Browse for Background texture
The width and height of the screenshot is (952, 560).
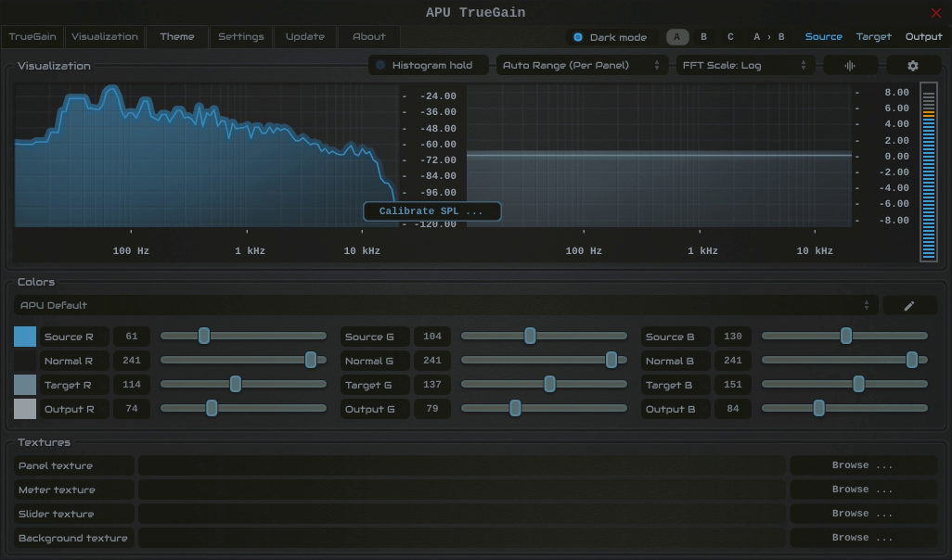click(863, 538)
